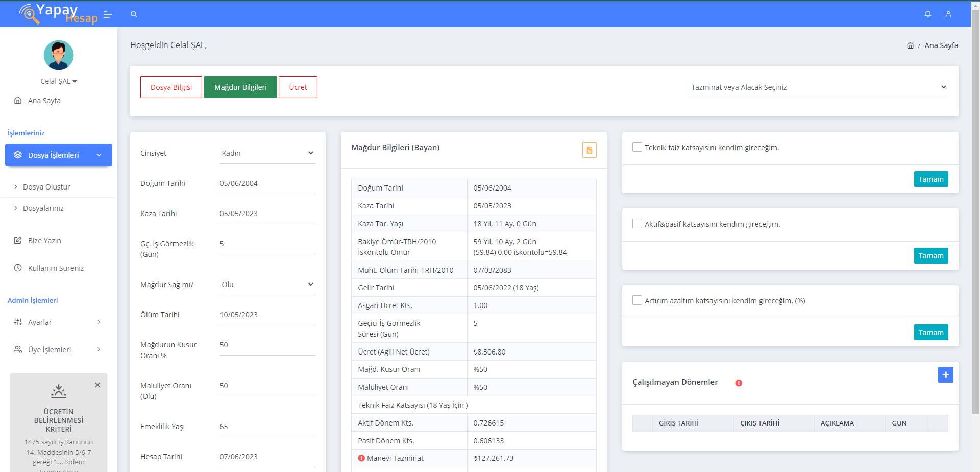The height and width of the screenshot is (472, 980).
Task: Click the search magnifier icon in header
Action: click(134, 14)
